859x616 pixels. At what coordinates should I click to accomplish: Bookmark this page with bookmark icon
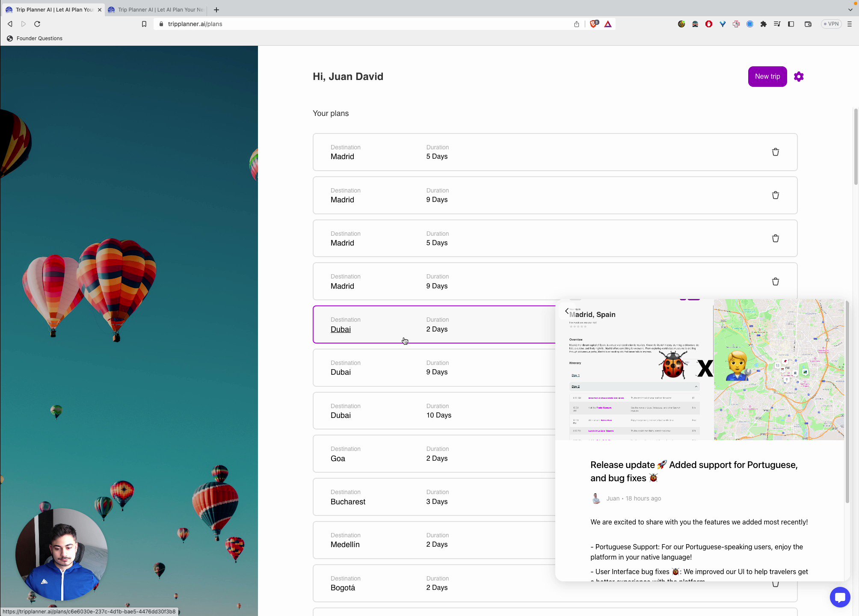tap(144, 24)
